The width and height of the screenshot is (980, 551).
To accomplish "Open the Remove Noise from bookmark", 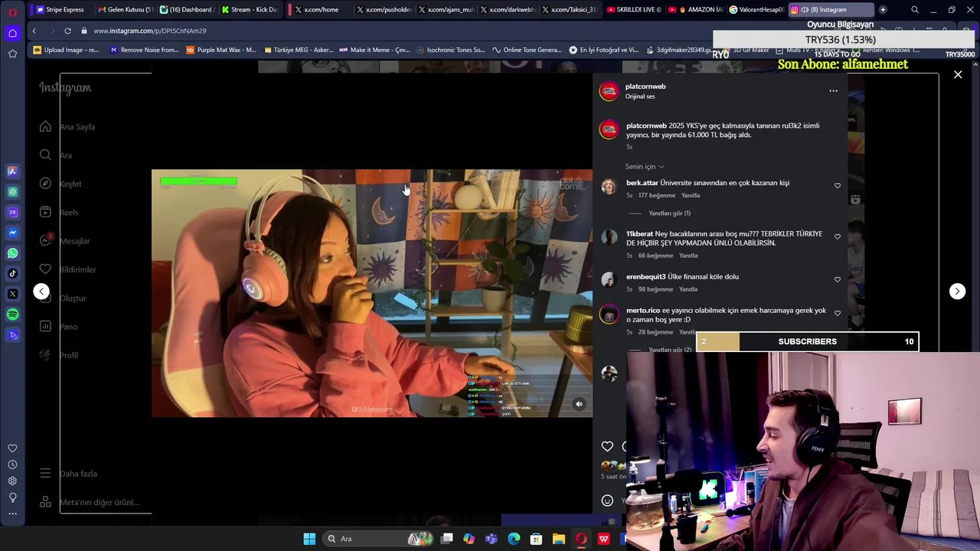I will coord(145,50).
